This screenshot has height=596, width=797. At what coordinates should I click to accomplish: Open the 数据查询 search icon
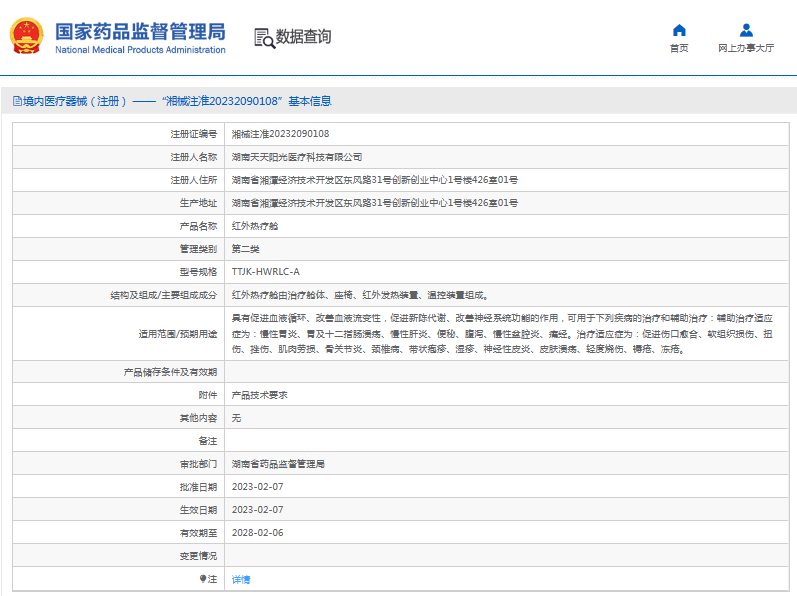[264, 38]
